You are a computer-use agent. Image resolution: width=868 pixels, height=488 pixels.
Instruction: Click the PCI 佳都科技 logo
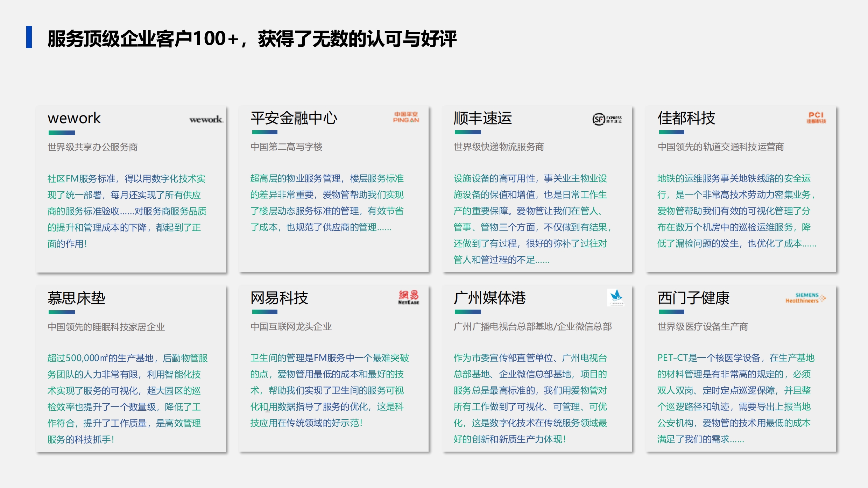pos(816,118)
